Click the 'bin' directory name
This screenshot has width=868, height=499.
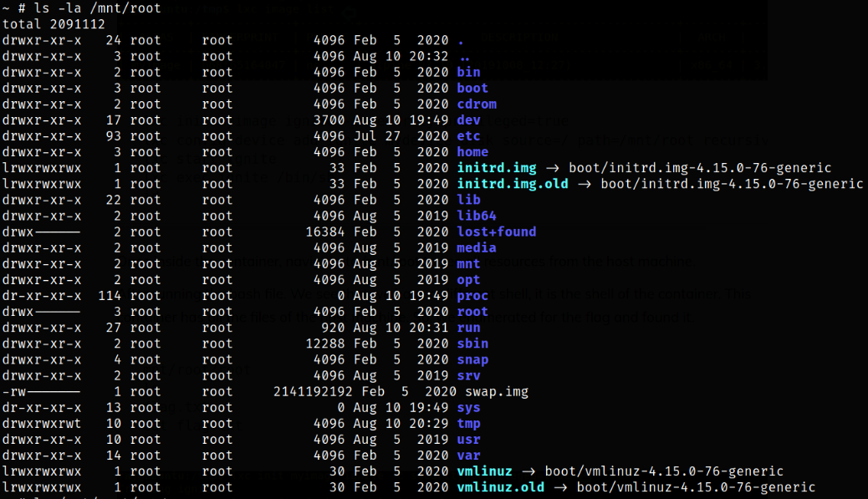(x=468, y=73)
